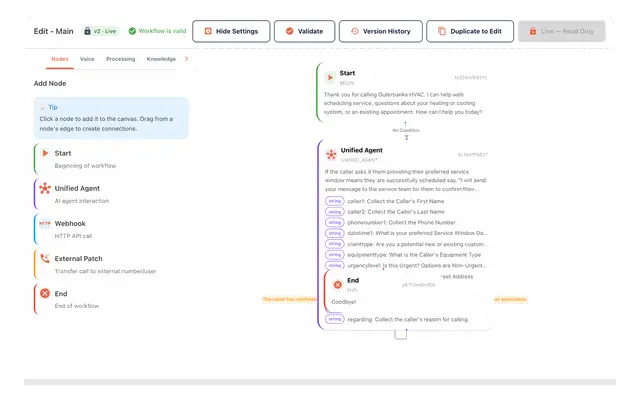
Task: Click the Version History clock icon
Action: (x=355, y=31)
